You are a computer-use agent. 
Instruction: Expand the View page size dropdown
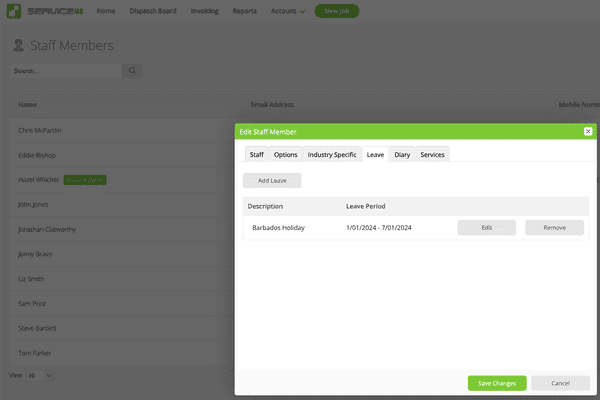point(40,375)
